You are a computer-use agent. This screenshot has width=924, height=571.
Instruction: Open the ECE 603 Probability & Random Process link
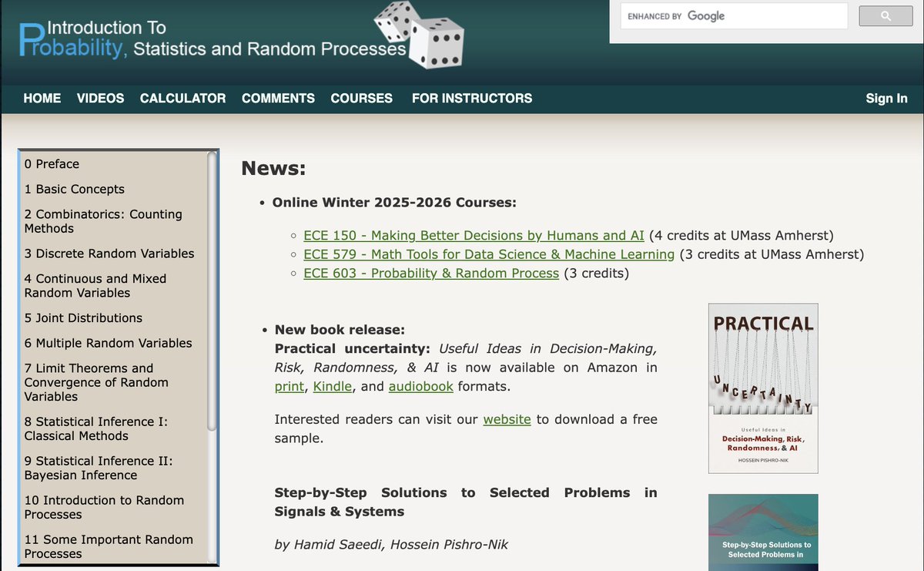[431, 274]
